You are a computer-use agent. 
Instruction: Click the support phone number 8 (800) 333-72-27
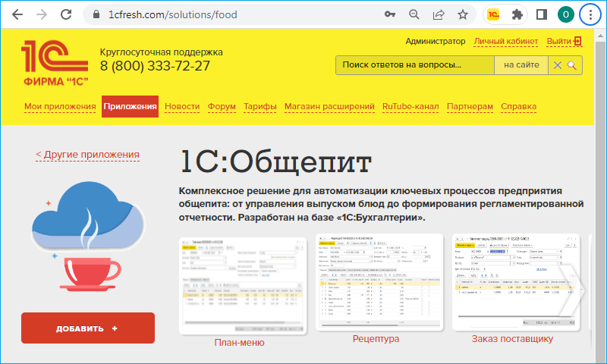[155, 66]
